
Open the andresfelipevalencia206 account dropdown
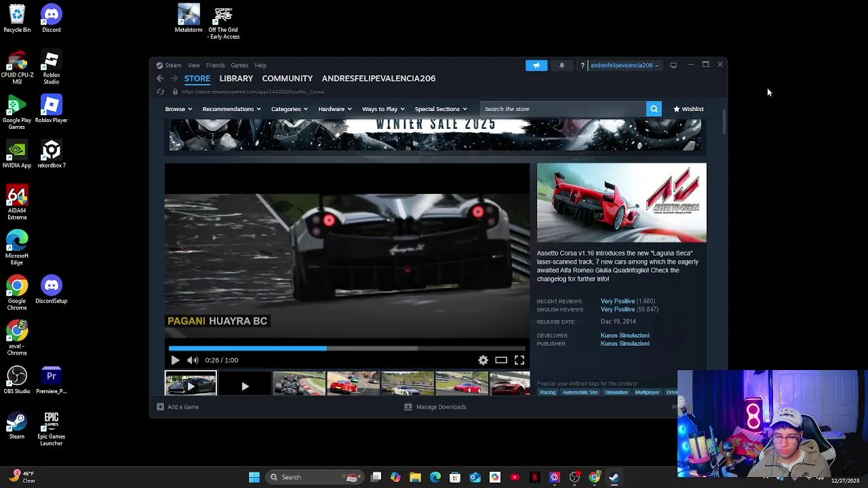624,66
